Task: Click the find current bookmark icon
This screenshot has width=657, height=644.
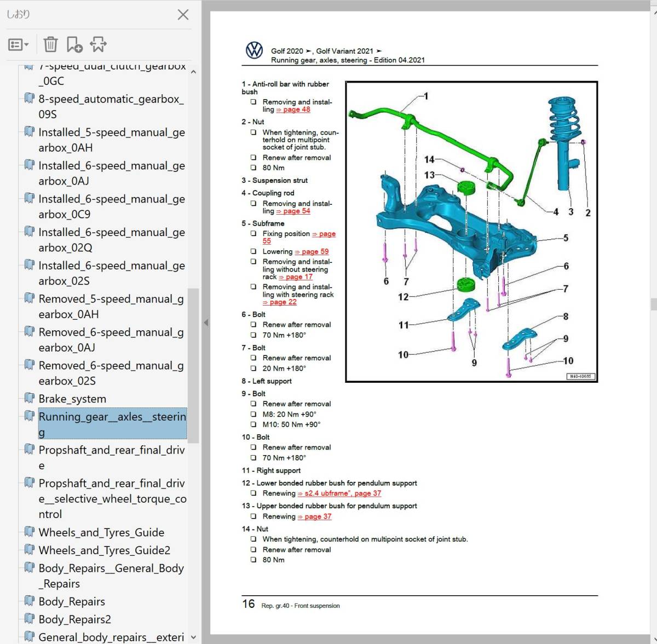Action: (99, 44)
